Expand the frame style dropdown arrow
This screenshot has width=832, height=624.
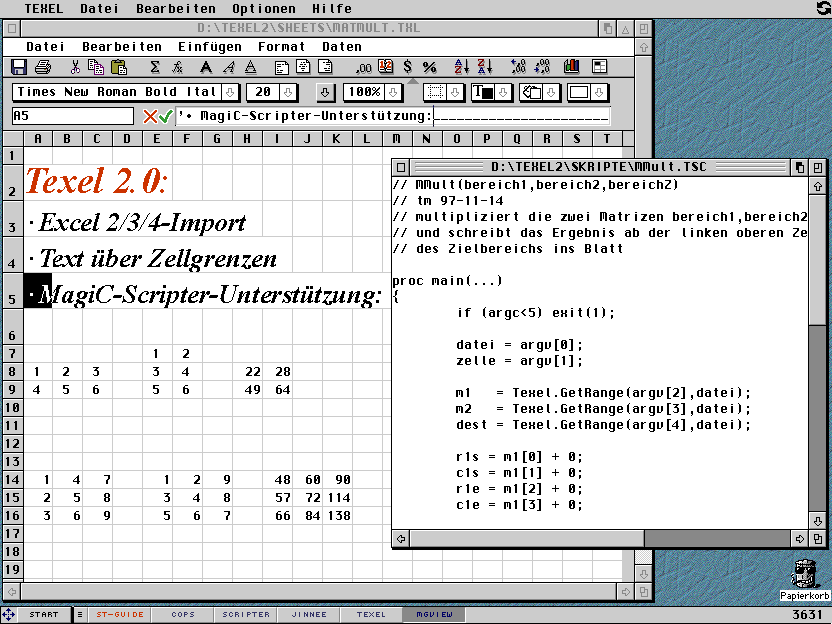pos(599,92)
